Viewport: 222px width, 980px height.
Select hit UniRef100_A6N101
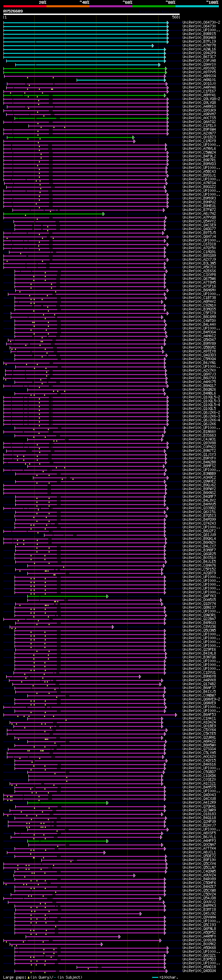[199, 80]
